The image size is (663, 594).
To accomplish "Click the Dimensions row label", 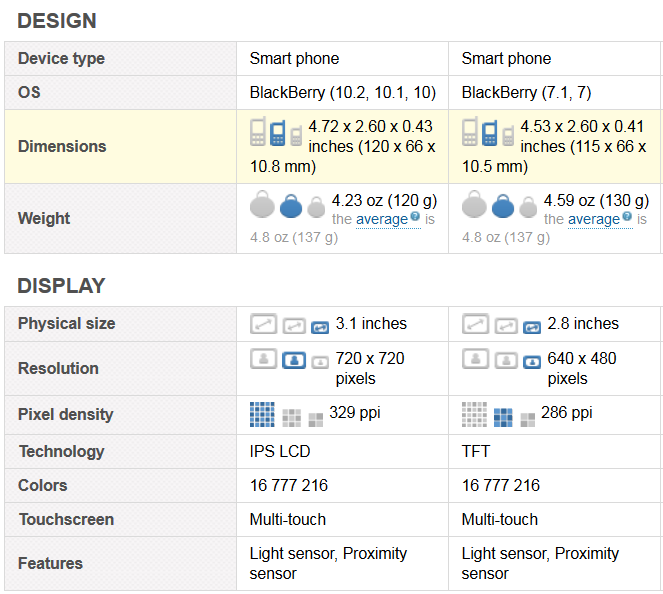I will coord(62,146).
